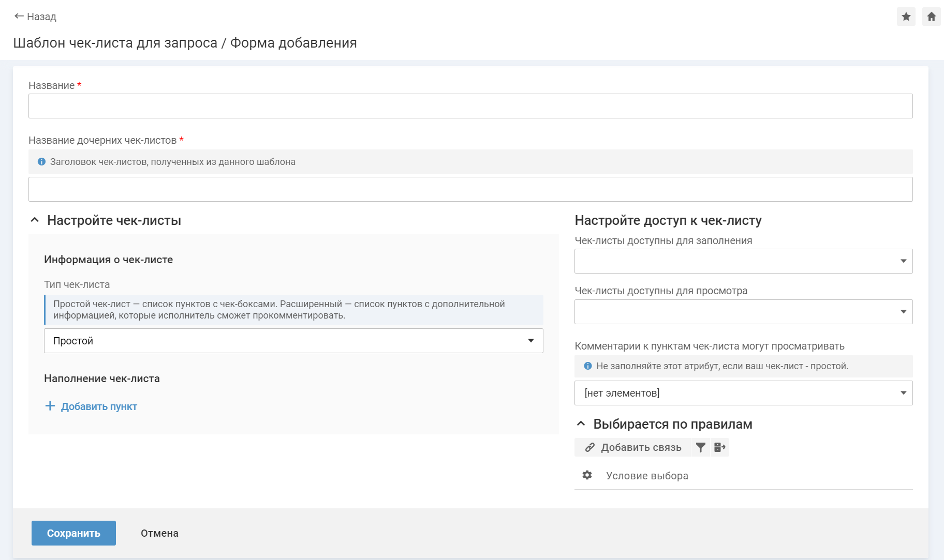Screen dimensions: 944x560
Task: Open Чек-листы доступны для просмотра dropdown
Action: [x=743, y=312]
